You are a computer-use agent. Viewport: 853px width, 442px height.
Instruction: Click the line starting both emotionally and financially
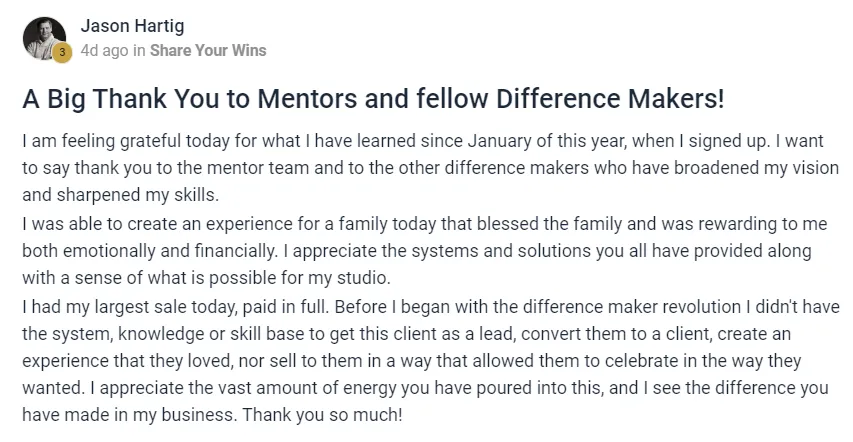417,251
